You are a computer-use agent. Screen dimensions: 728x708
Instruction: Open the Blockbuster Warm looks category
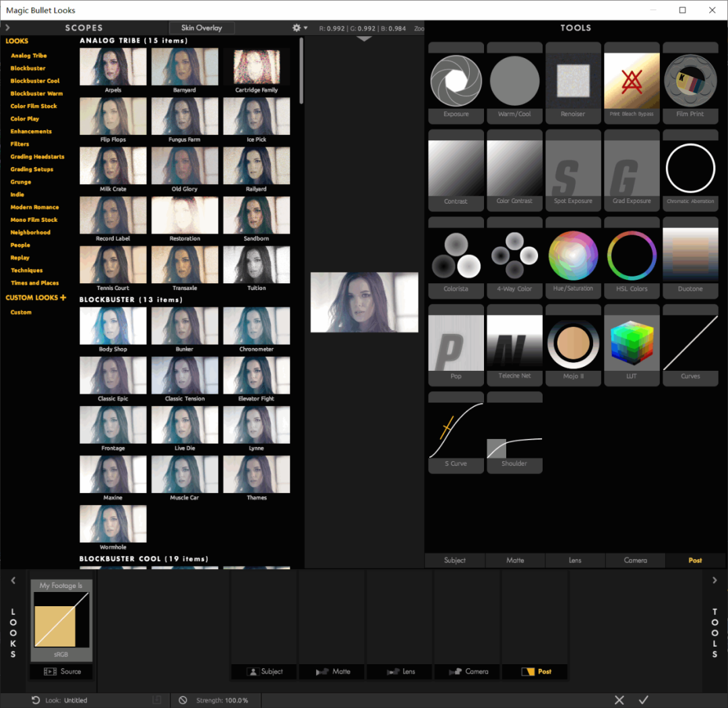coord(36,93)
